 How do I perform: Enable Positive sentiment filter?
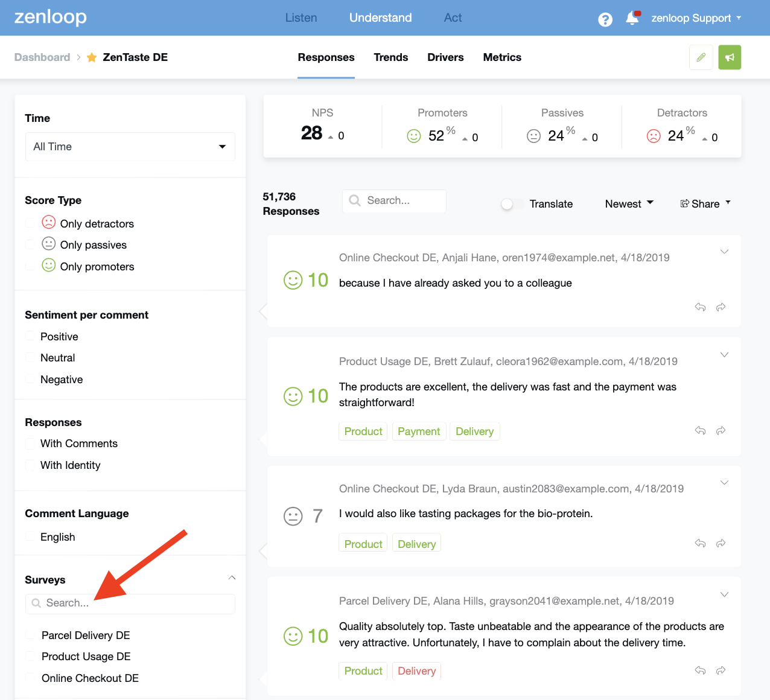(x=30, y=336)
